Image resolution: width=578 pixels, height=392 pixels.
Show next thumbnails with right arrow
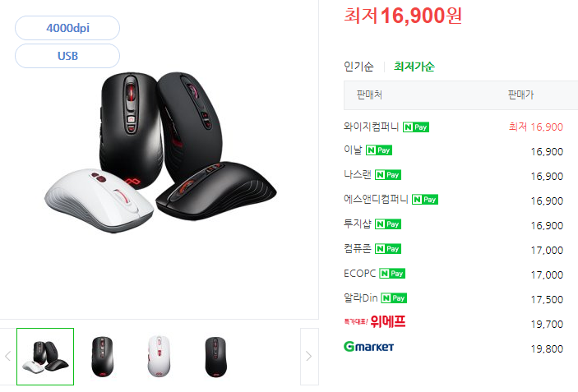[x=309, y=357]
